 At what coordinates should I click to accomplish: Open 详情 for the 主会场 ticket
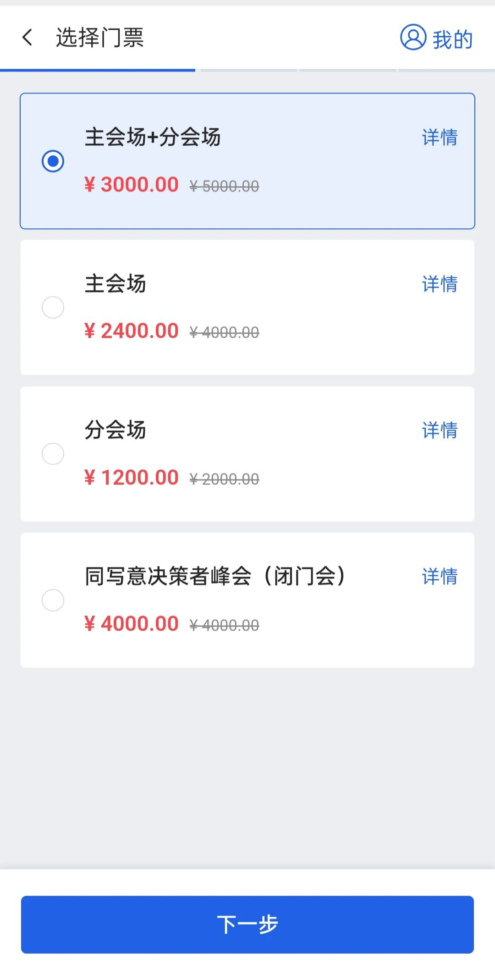(440, 284)
